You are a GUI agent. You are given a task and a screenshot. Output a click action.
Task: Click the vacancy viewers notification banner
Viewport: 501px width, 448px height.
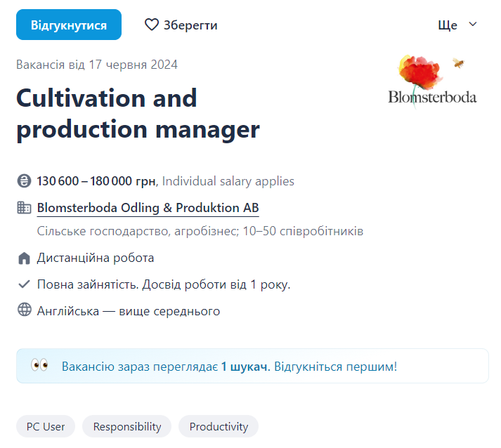click(252, 366)
